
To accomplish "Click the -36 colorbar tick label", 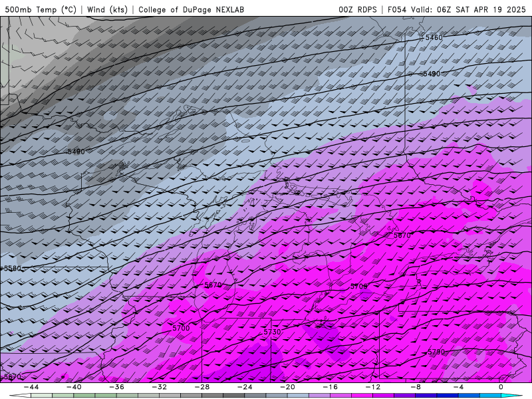I will (x=117, y=387).
